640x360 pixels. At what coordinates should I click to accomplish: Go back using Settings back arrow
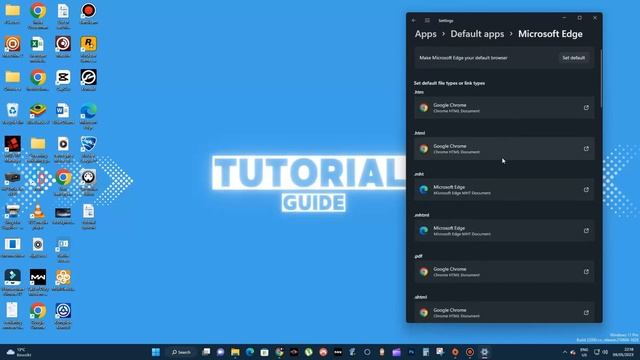click(x=414, y=20)
